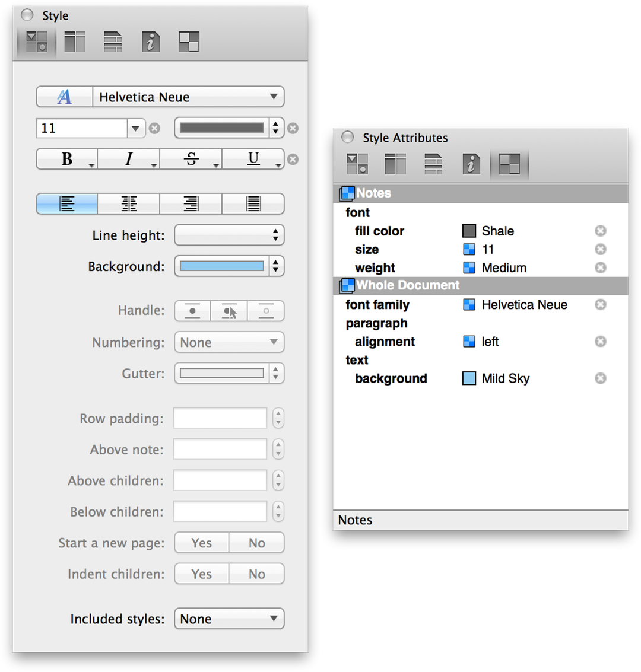Open the Row inspector icon in Style panel
The image size is (641, 672).
113,42
